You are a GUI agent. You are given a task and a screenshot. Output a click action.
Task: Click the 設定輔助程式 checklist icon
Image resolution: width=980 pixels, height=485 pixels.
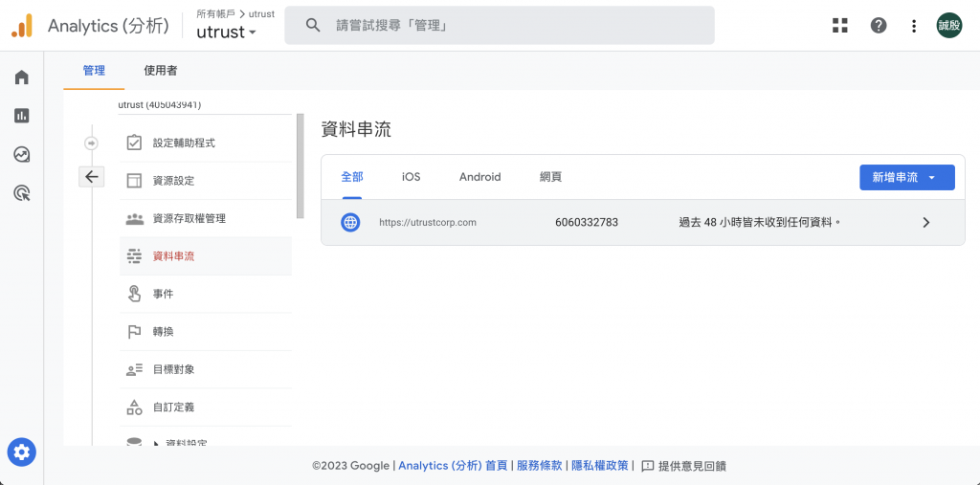tap(134, 143)
